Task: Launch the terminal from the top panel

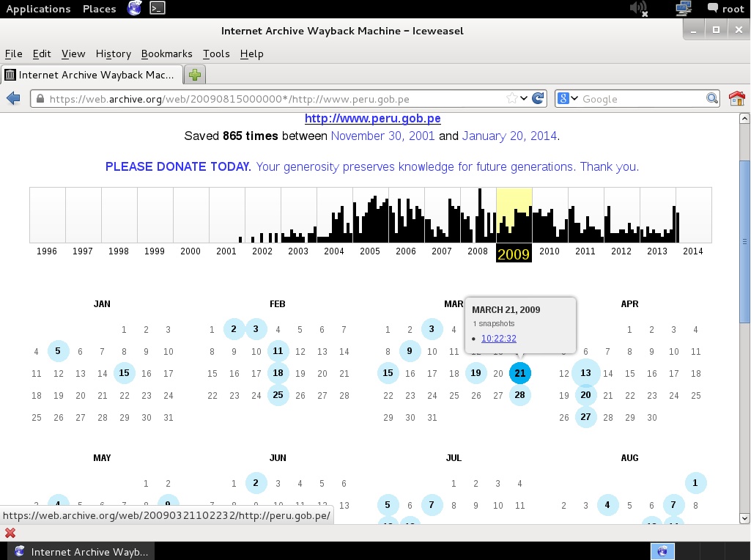Action: click(x=157, y=9)
